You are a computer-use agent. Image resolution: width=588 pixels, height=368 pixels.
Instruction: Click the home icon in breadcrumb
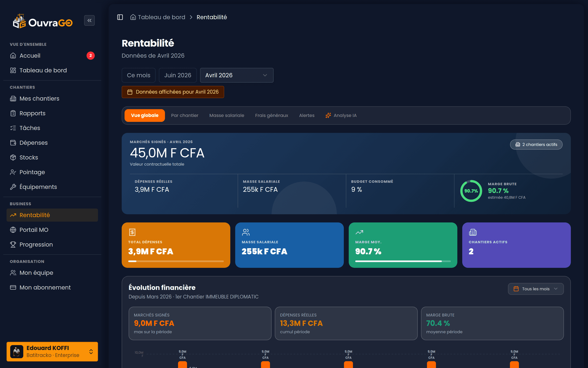(x=133, y=17)
